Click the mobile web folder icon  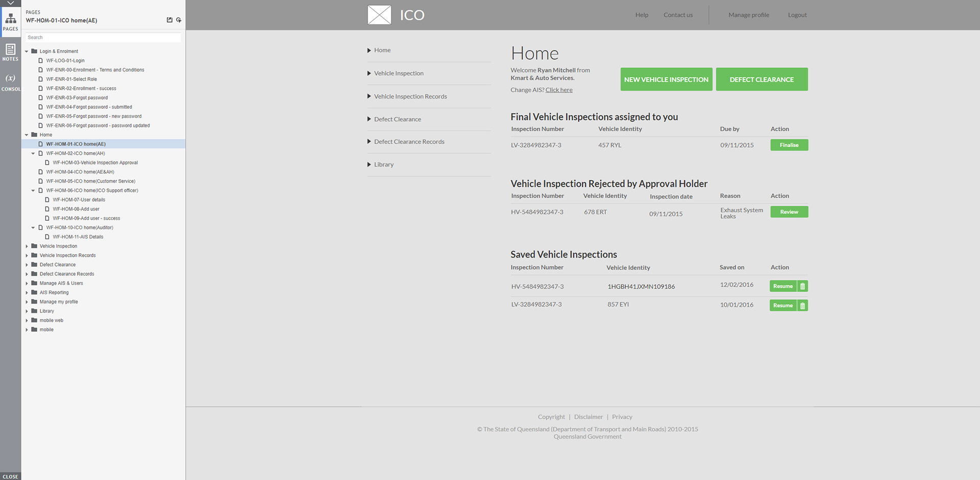pos(34,320)
